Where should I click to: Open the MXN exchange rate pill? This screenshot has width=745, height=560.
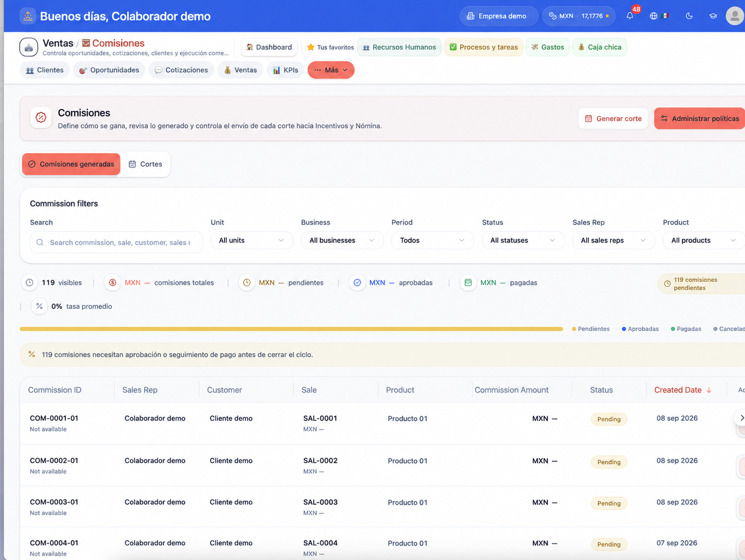coord(579,16)
